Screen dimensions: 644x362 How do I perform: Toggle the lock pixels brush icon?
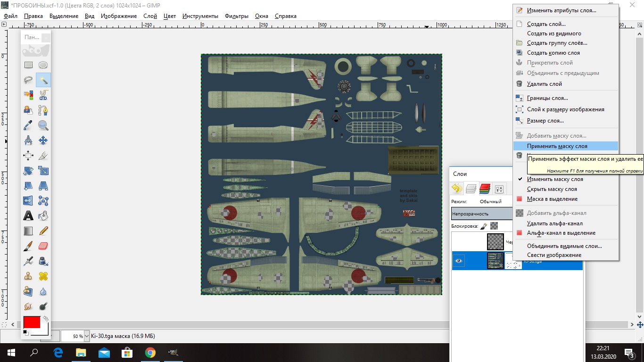pyautogui.click(x=484, y=226)
